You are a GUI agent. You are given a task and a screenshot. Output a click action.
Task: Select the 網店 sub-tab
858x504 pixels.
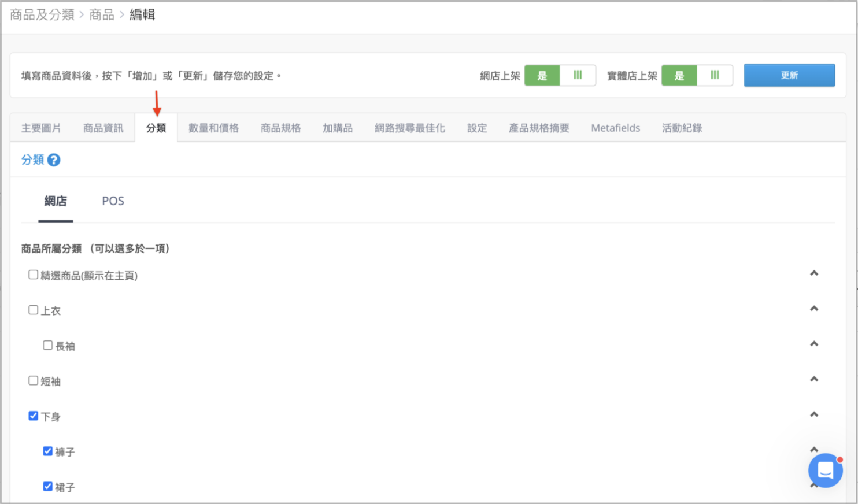coord(56,201)
